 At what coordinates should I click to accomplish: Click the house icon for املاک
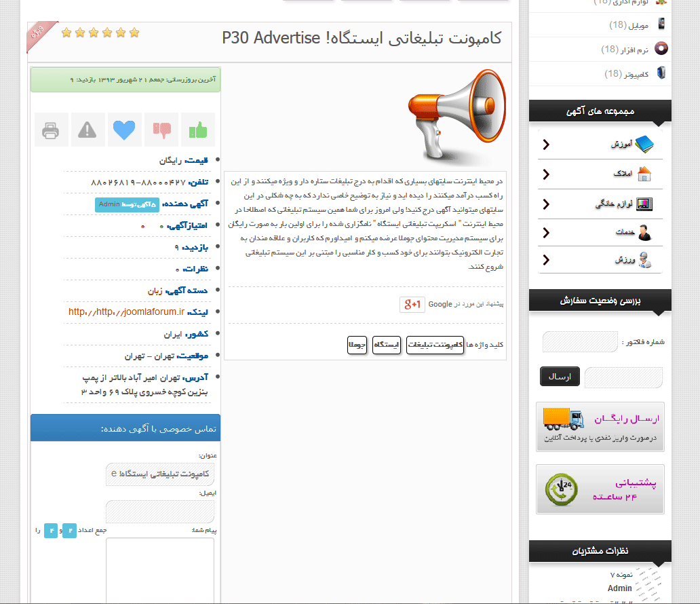pyautogui.click(x=644, y=174)
